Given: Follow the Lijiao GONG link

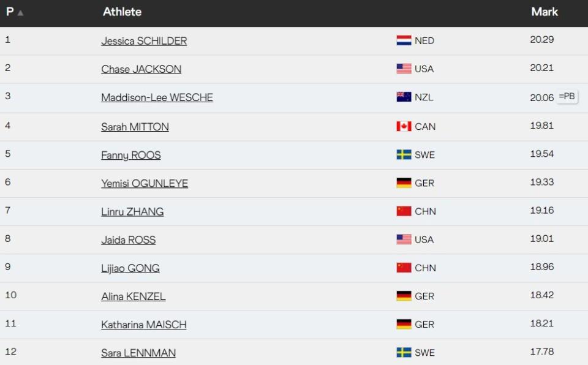Looking at the screenshot, I should pos(130,268).
